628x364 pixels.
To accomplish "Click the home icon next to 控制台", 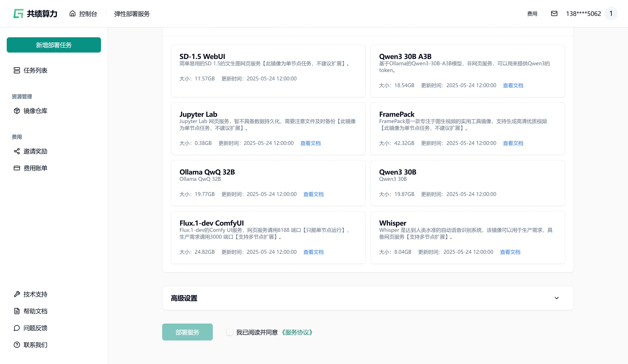I will [x=72, y=13].
